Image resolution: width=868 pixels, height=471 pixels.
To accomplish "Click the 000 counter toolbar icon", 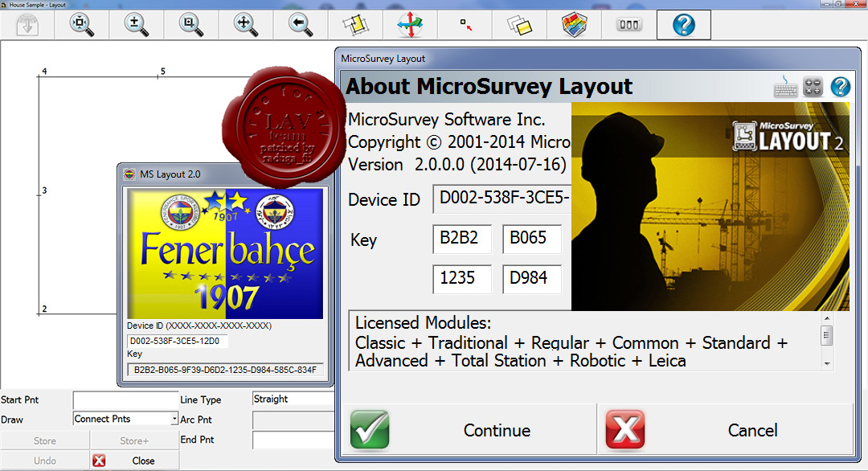I will click(628, 24).
